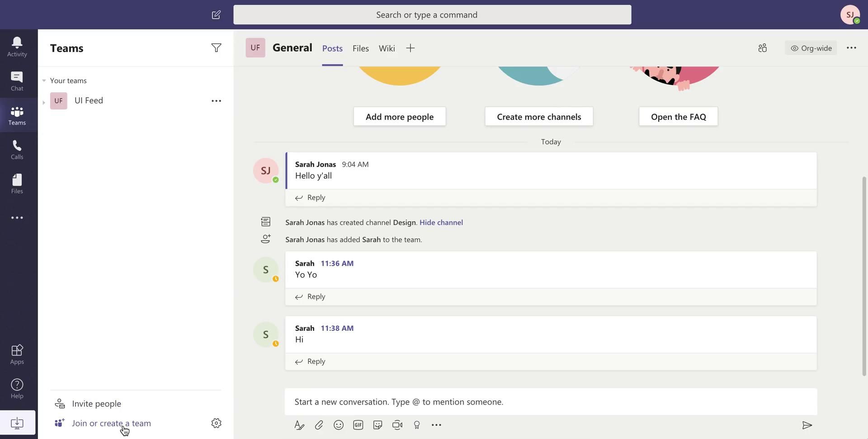This screenshot has width=868, height=439.
Task: Toggle the Org-wide visibility badge
Action: [811, 48]
